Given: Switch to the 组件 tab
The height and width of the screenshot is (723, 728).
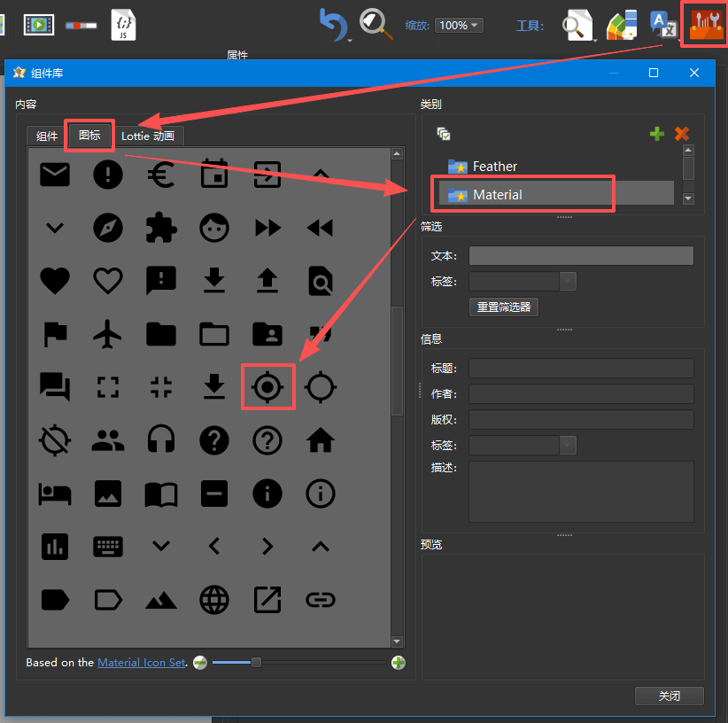Looking at the screenshot, I should tap(47, 136).
